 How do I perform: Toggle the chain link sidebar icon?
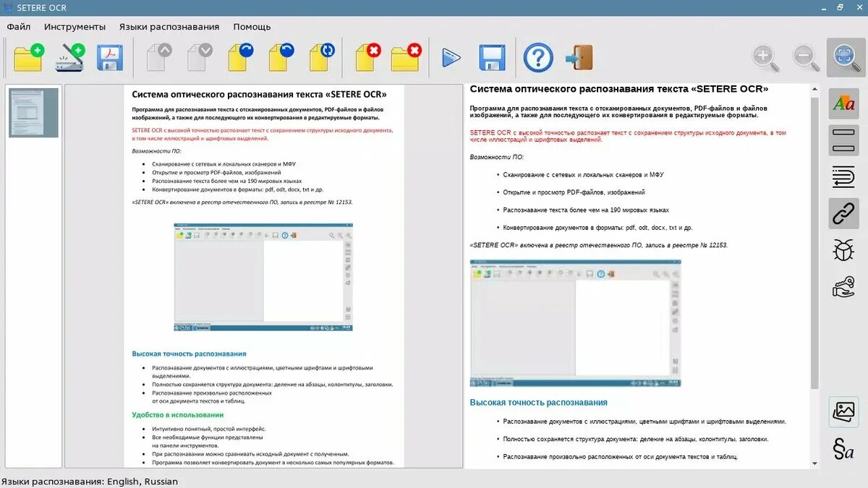pyautogui.click(x=843, y=213)
